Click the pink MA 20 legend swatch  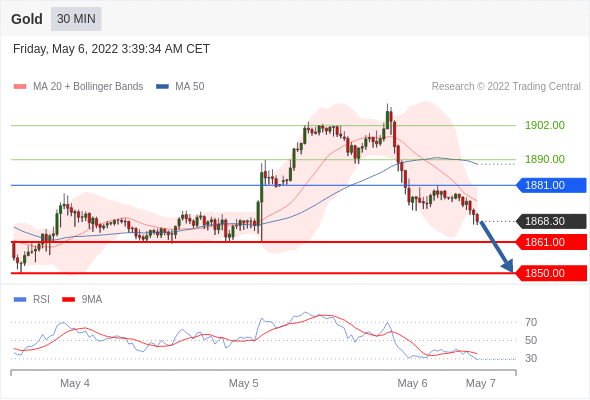(x=20, y=87)
